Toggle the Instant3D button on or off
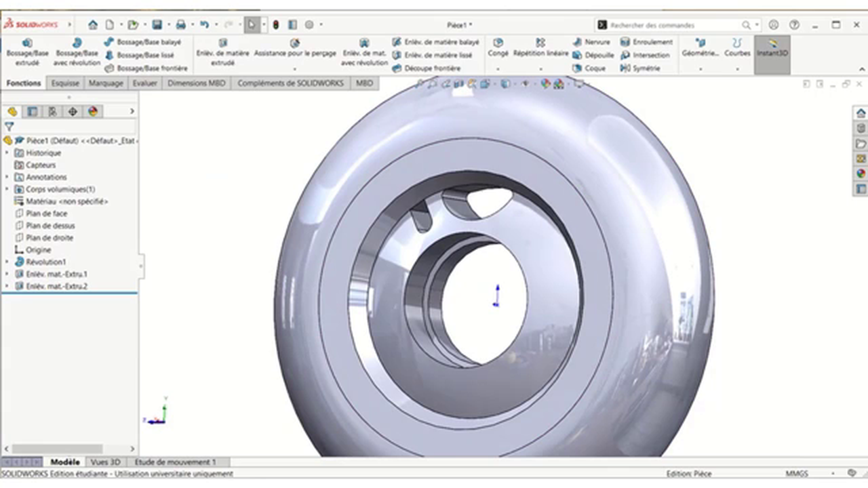 772,53
